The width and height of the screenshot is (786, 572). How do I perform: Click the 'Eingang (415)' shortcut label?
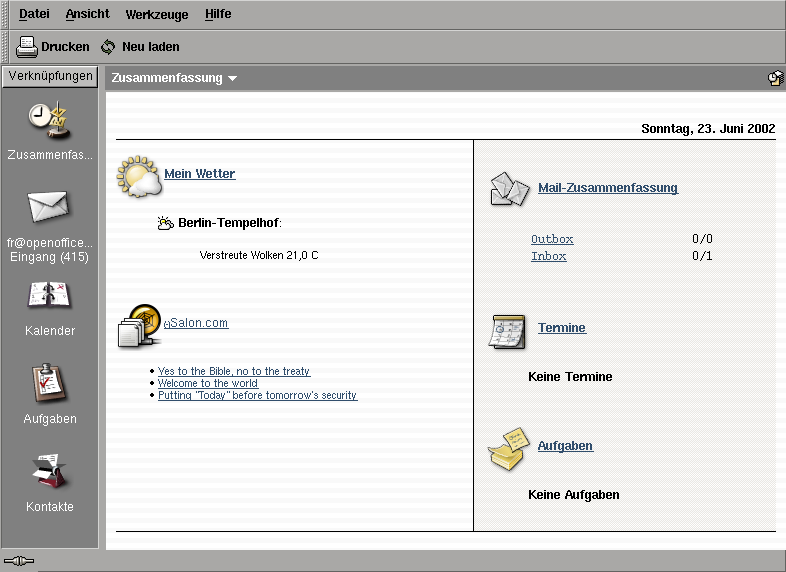click(49, 257)
